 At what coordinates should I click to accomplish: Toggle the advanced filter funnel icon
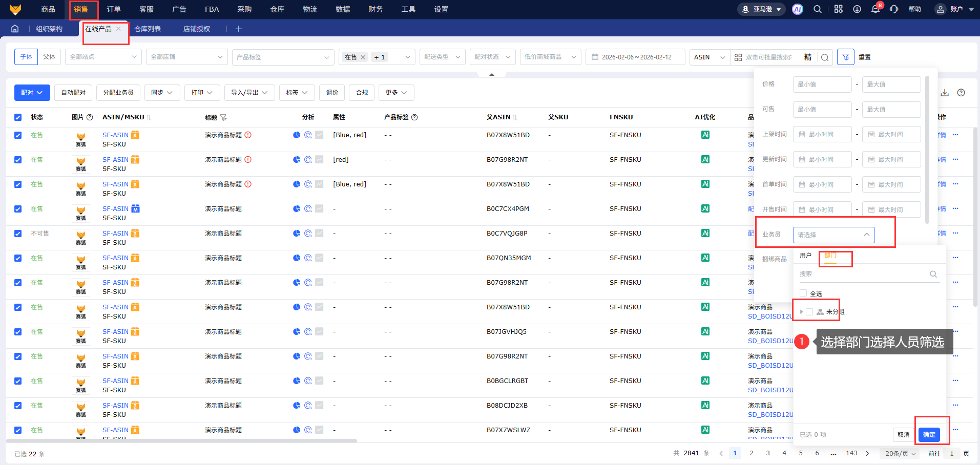845,57
